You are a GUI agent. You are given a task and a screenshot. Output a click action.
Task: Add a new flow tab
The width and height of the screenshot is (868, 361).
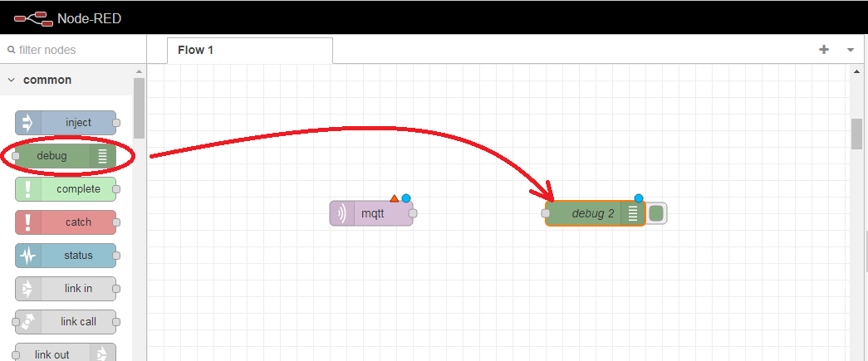[x=824, y=50]
